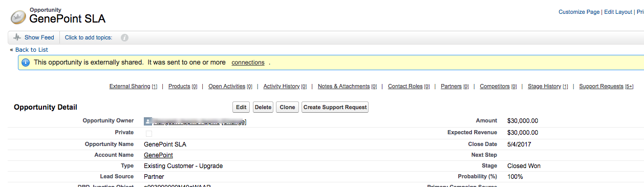Viewport: 644px width, 187px height.
Task: Toggle the Private checkbox
Action: [x=149, y=133]
